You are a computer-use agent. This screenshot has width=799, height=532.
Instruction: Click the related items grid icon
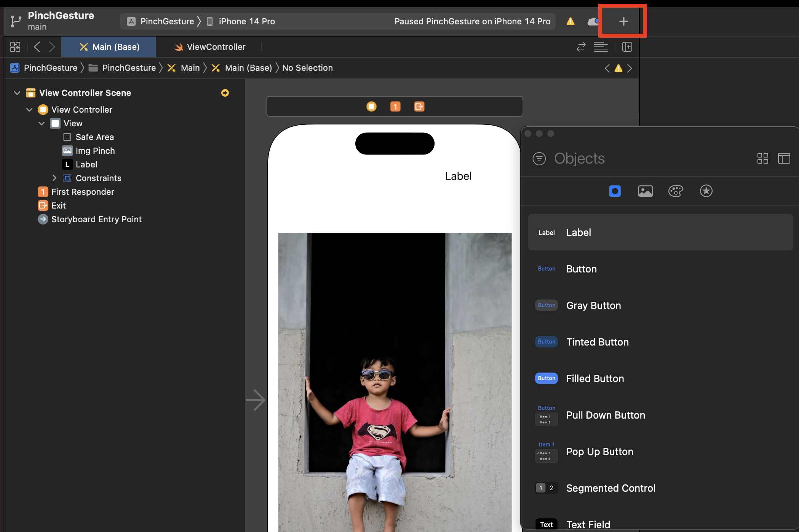15,47
